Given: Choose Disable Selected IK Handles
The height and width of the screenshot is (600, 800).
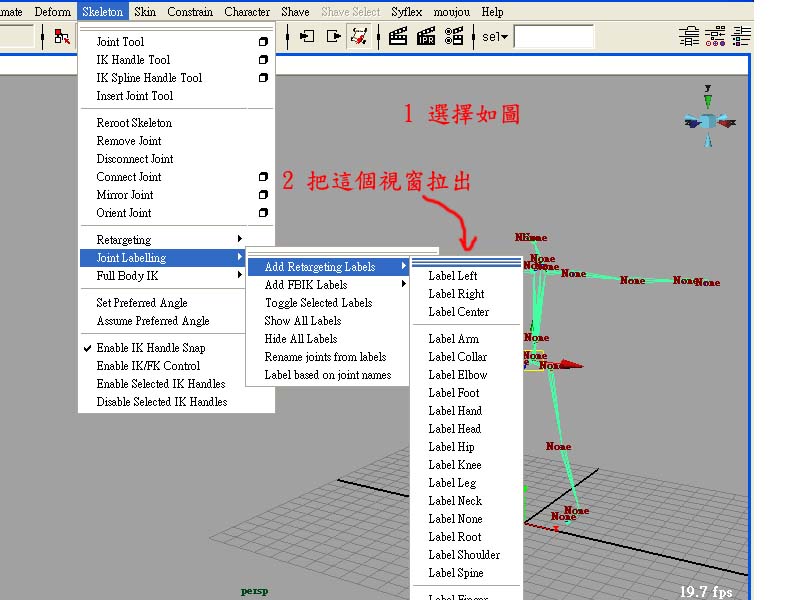Looking at the screenshot, I should (x=162, y=402).
